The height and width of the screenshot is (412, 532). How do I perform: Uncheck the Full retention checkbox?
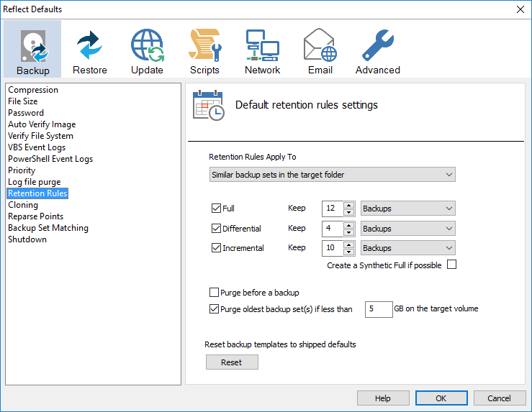(216, 209)
